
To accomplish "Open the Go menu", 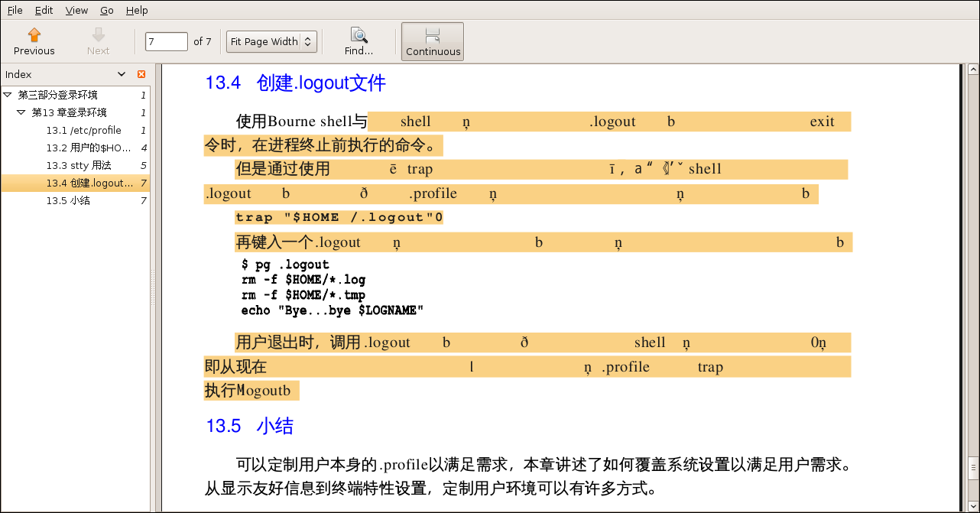I will click(107, 11).
